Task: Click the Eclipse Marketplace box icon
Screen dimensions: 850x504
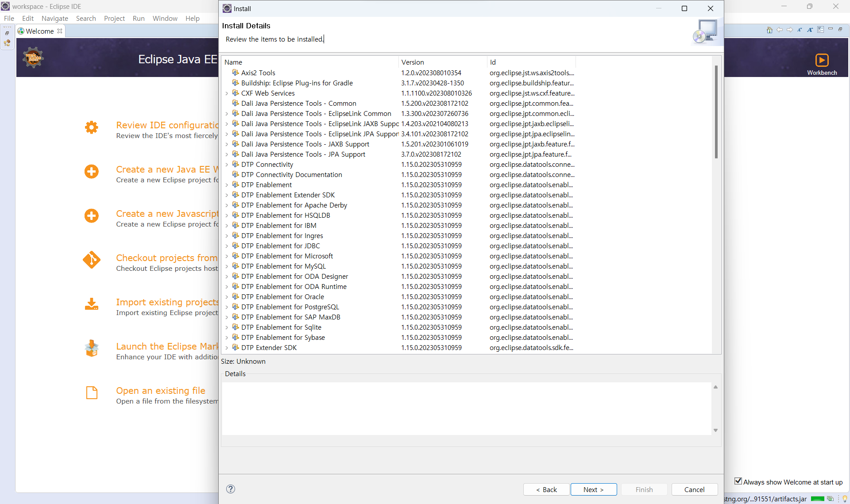Action: (x=92, y=349)
